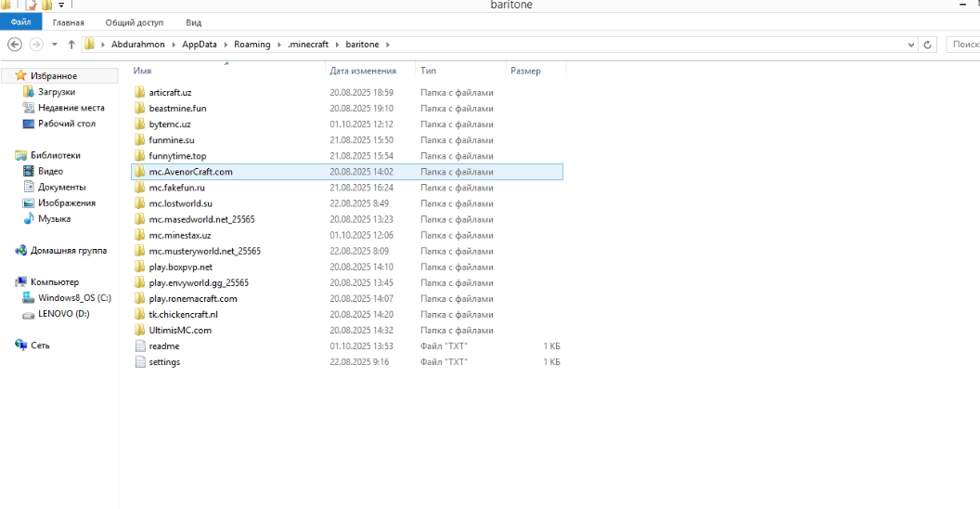Select the tk.chickencraft.nl folder icon
The image size is (980, 509).
point(140,315)
